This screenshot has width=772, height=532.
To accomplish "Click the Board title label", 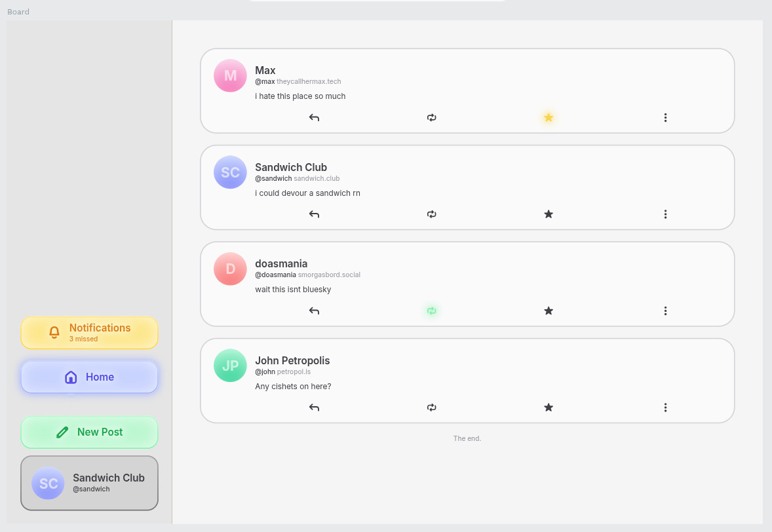I will [x=18, y=12].
